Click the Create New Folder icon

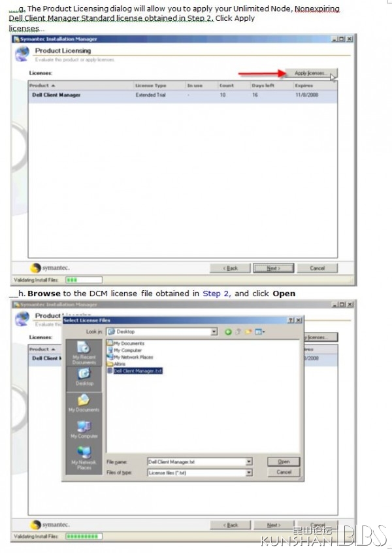[248, 332]
